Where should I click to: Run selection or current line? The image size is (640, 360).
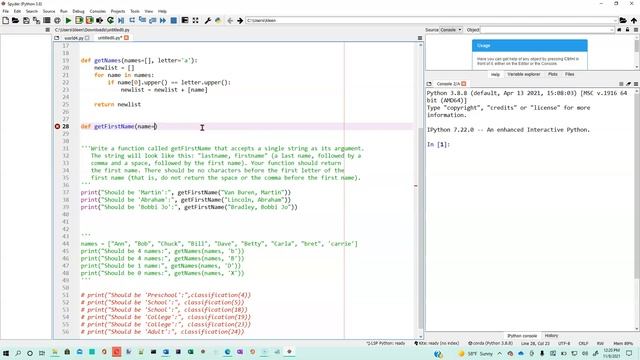click(x=100, y=20)
